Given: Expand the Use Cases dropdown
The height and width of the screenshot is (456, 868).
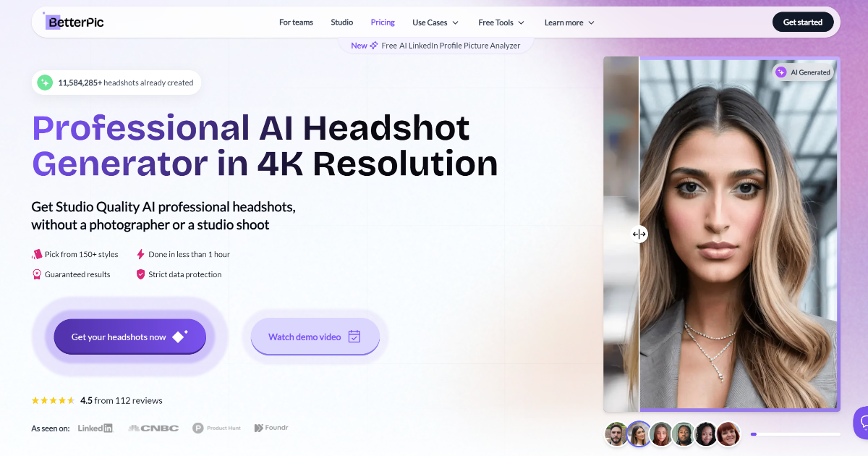Looking at the screenshot, I should coord(435,22).
